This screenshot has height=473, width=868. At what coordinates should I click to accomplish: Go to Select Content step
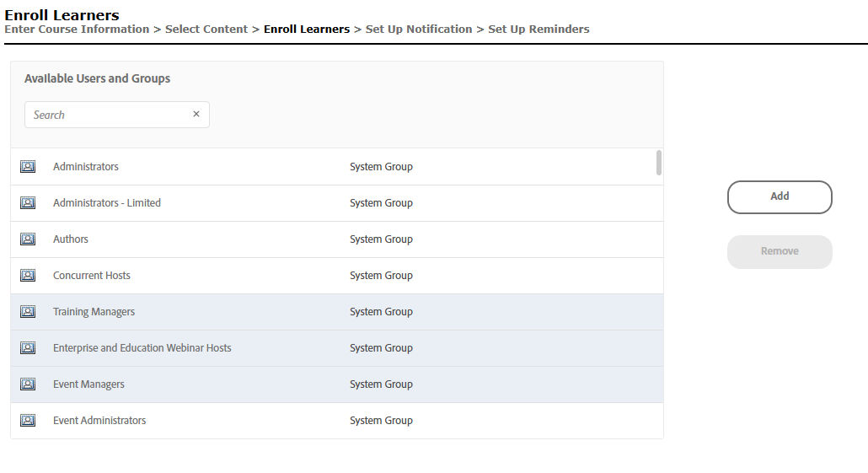click(206, 30)
